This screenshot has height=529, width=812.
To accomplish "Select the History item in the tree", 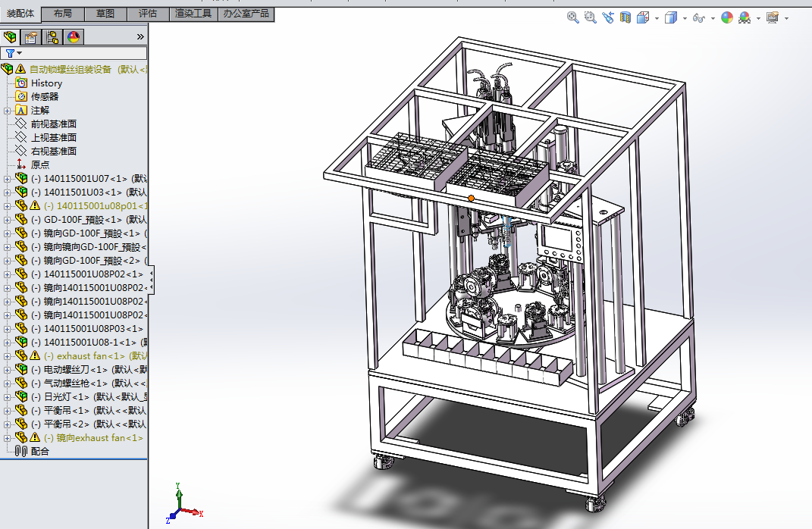I will point(46,83).
